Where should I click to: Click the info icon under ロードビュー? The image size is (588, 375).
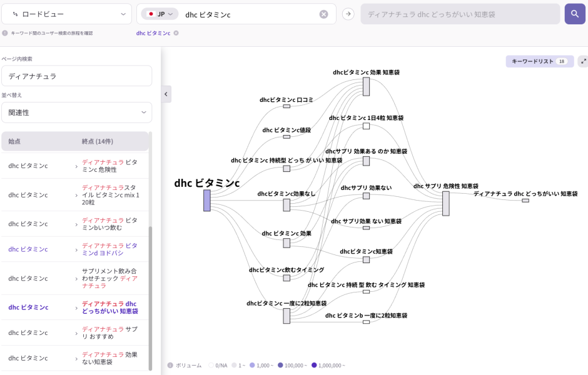point(5,33)
